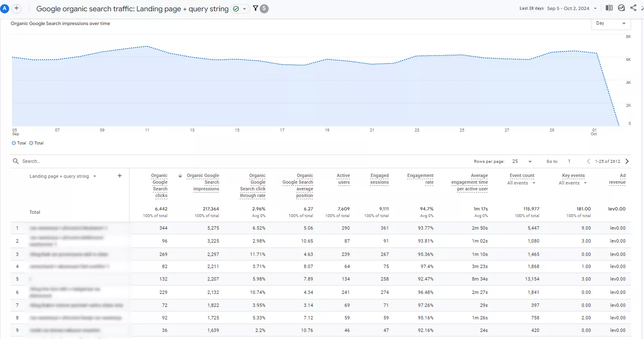Sort by Key events column header
Image resolution: width=644 pixels, height=339 pixels.
pyautogui.click(x=573, y=176)
